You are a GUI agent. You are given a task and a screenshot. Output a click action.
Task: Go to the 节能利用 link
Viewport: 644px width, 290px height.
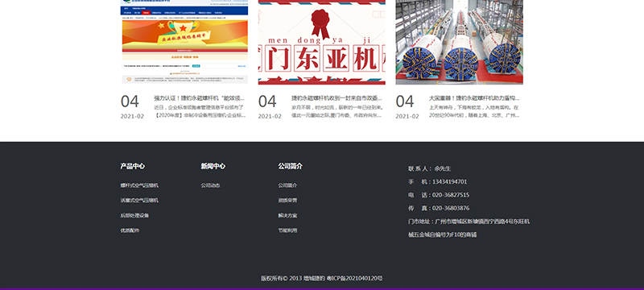(287, 230)
